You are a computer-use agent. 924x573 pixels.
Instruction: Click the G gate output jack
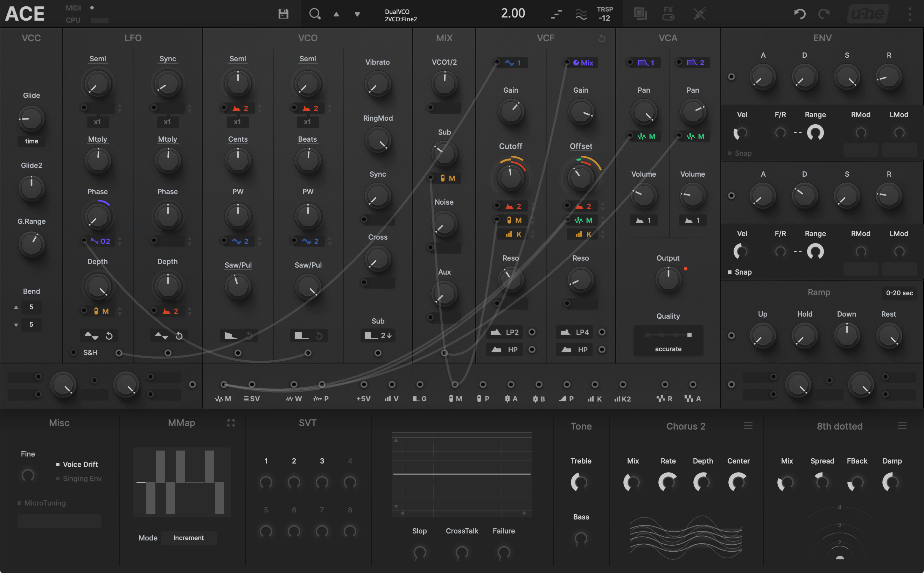(x=420, y=385)
